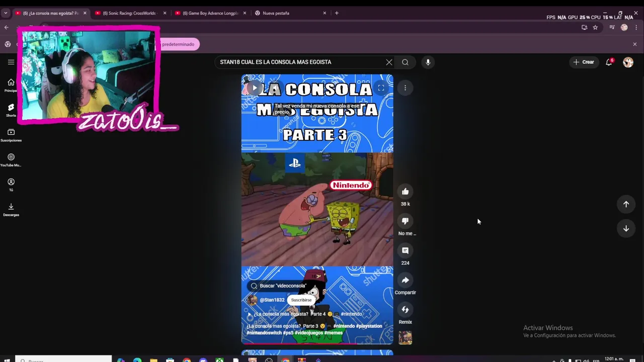The image size is (644, 362).
Task: Subscribe with the Suscribirse button
Action: click(x=301, y=300)
